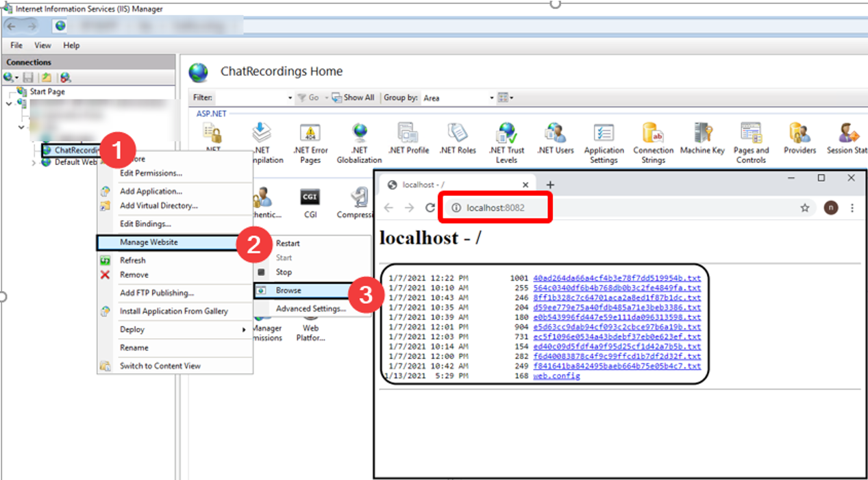Open the Go button dropdown arrow
Screen dimensions: 868x480
[326, 98]
